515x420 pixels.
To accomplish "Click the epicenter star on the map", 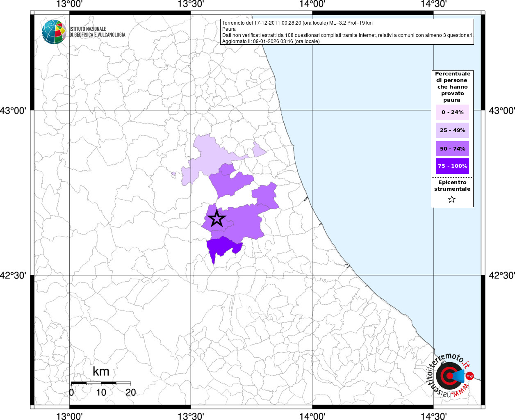I will pyautogui.click(x=216, y=218).
